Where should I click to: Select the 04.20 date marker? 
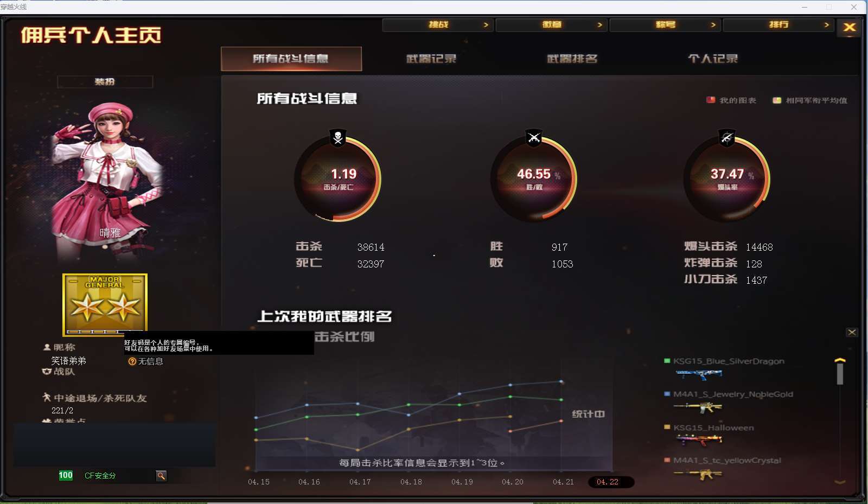[513, 482]
